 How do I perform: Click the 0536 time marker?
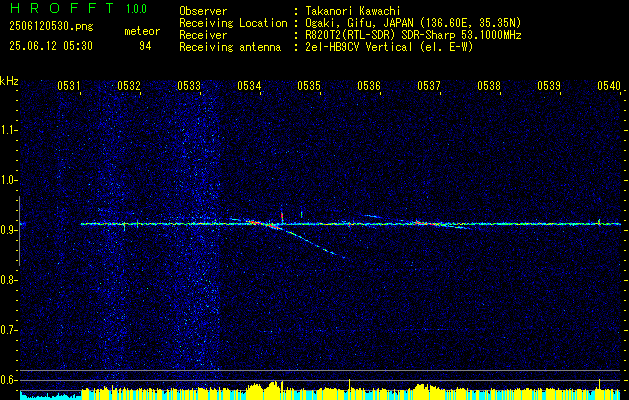point(369,85)
